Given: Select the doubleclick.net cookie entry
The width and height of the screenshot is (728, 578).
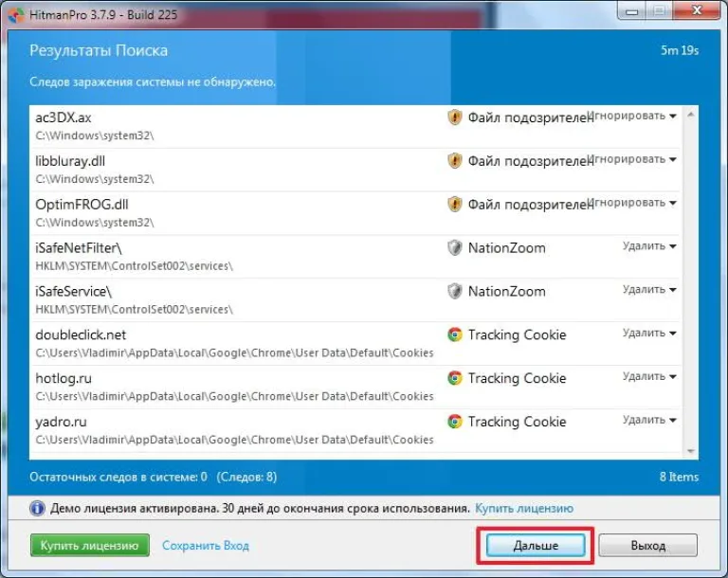Looking at the screenshot, I should click(x=355, y=344).
